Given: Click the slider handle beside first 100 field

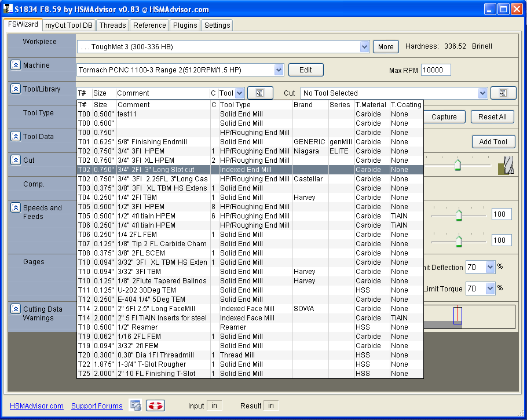Looking at the screenshot, I should coord(459,215).
